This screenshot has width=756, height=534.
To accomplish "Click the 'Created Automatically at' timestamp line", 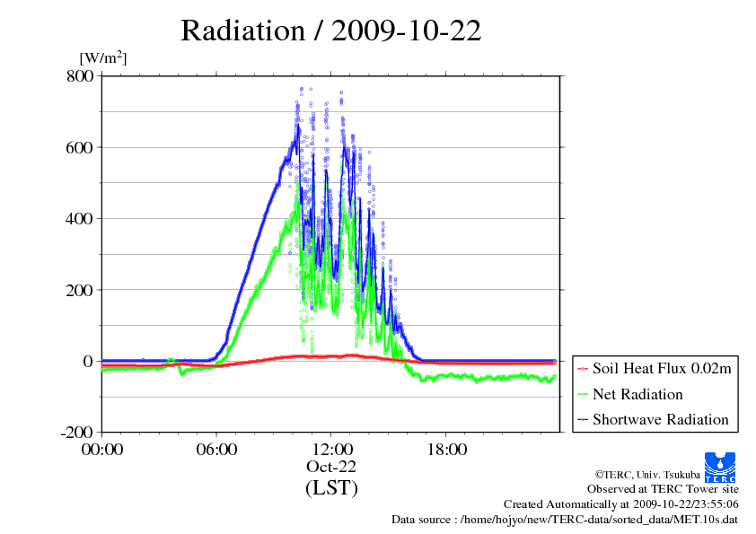I will click(621, 504).
